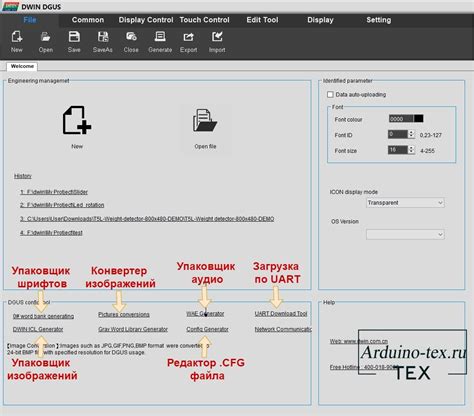Open history Weight-detector-800x480-DEMO project
The width and height of the screenshot is (474, 416).
[x=147, y=219]
